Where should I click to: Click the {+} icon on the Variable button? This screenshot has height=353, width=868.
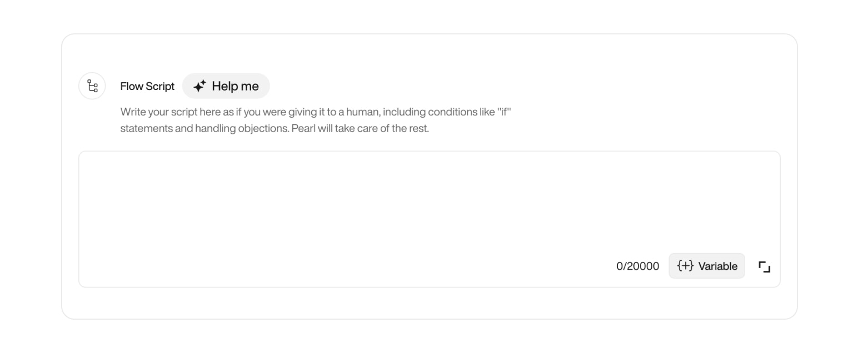[x=685, y=266]
